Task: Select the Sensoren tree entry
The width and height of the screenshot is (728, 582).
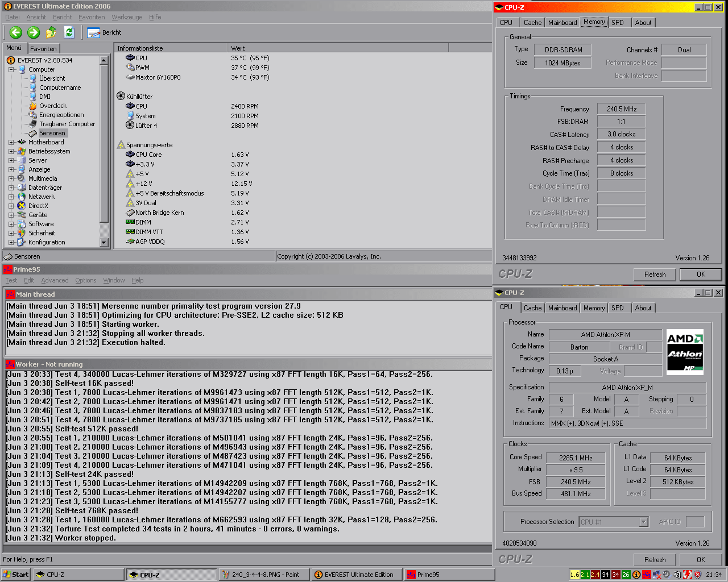Action: point(48,133)
